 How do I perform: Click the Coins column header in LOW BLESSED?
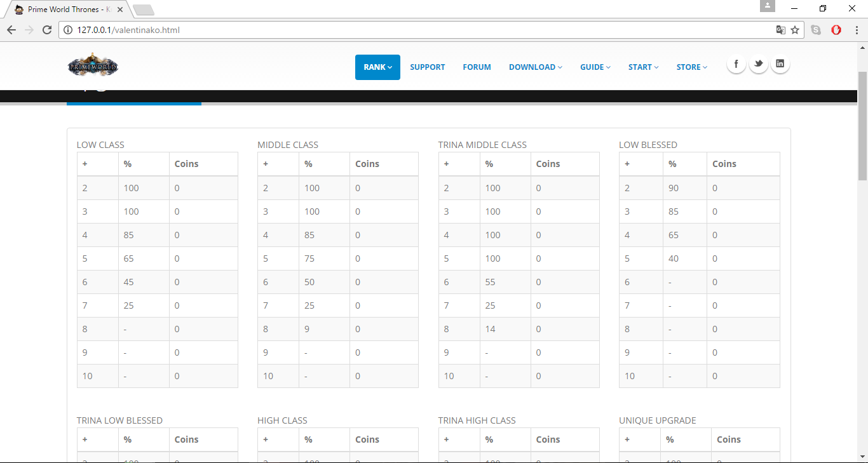point(743,164)
